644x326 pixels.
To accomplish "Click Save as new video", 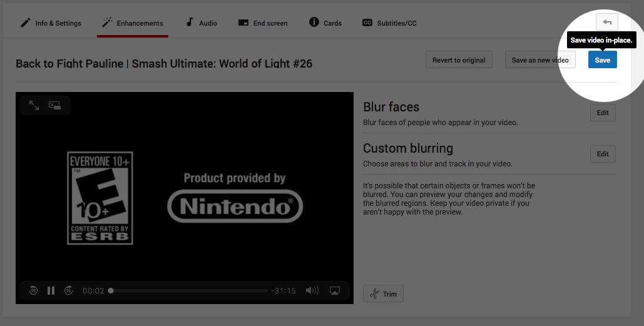I will tap(540, 60).
